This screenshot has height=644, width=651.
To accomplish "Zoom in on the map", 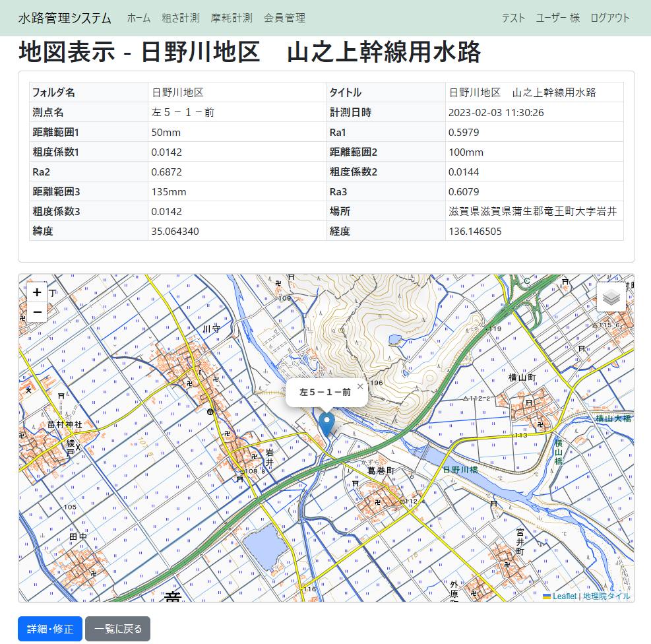I will (x=37, y=292).
